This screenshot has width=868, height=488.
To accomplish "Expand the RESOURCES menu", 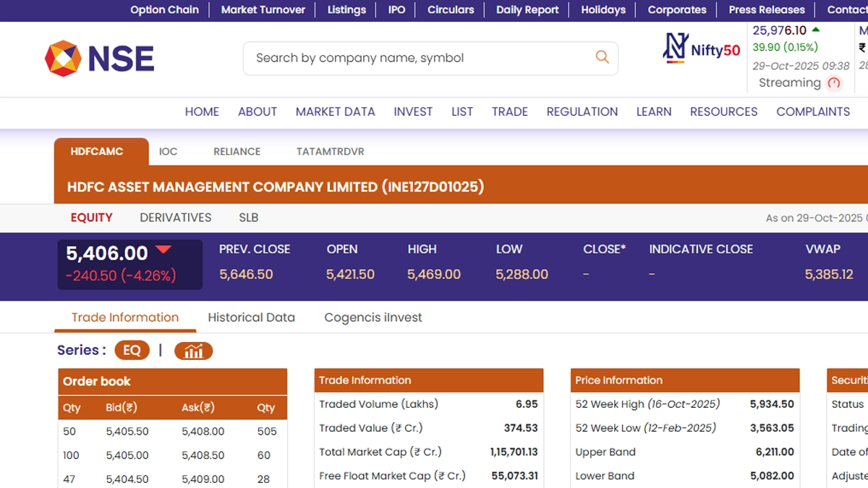I will pos(723,111).
